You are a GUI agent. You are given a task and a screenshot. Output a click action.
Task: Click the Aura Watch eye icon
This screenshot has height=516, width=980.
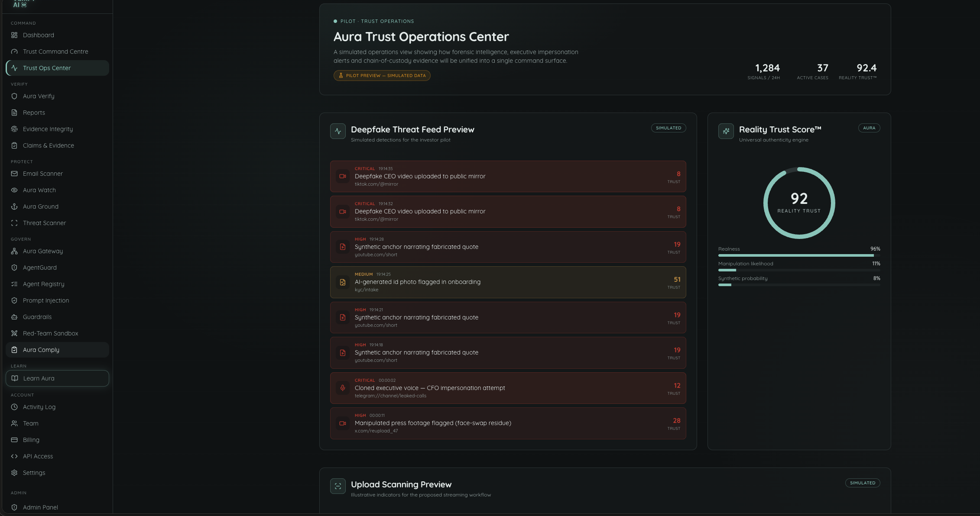[14, 190]
